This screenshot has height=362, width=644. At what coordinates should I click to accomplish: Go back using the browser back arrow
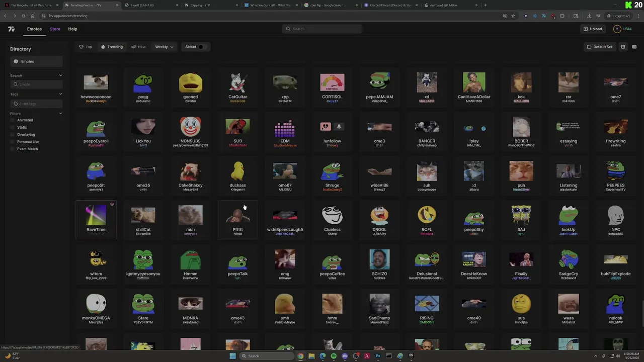click(5, 16)
